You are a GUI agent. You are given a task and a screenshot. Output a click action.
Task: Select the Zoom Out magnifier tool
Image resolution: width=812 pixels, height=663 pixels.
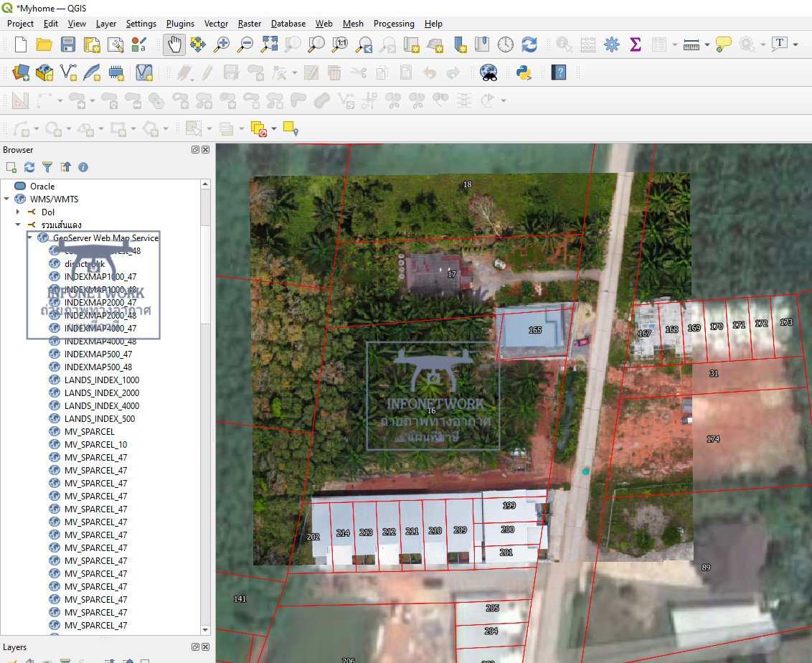point(245,44)
